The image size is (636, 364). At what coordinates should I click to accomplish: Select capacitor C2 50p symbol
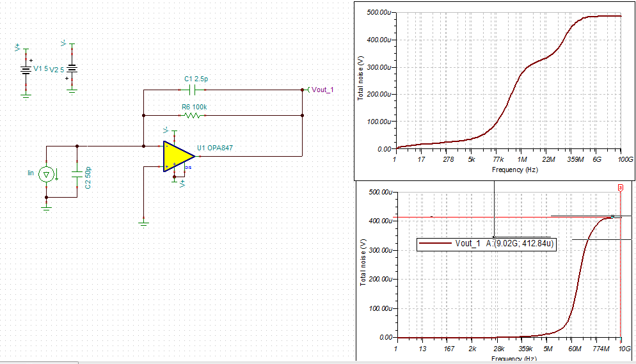pos(77,174)
